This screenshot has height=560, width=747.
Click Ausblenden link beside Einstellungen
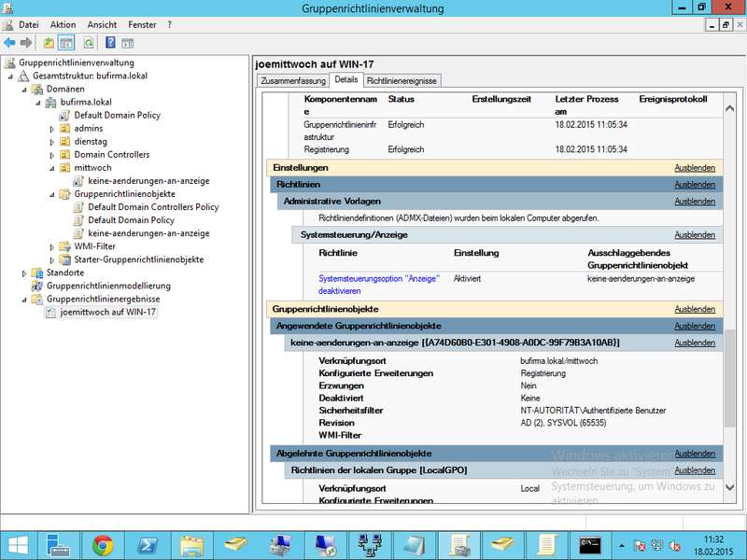(695, 168)
